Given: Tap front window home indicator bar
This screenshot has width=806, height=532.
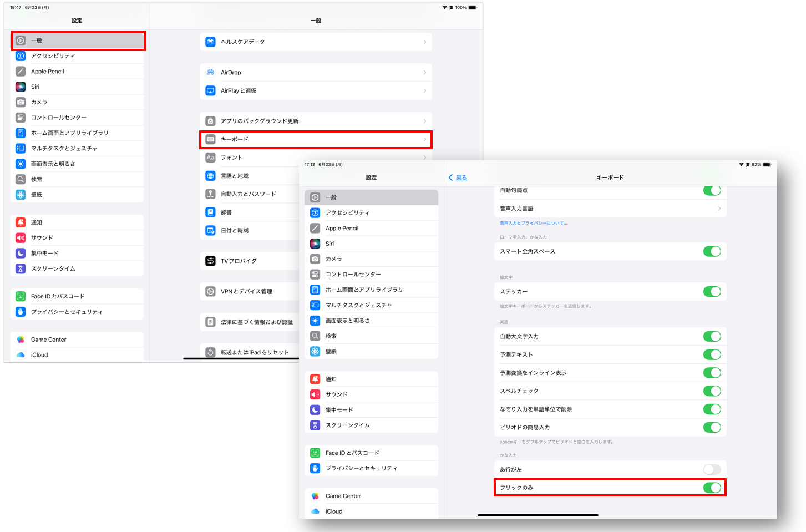Looking at the screenshot, I should (538, 515).
